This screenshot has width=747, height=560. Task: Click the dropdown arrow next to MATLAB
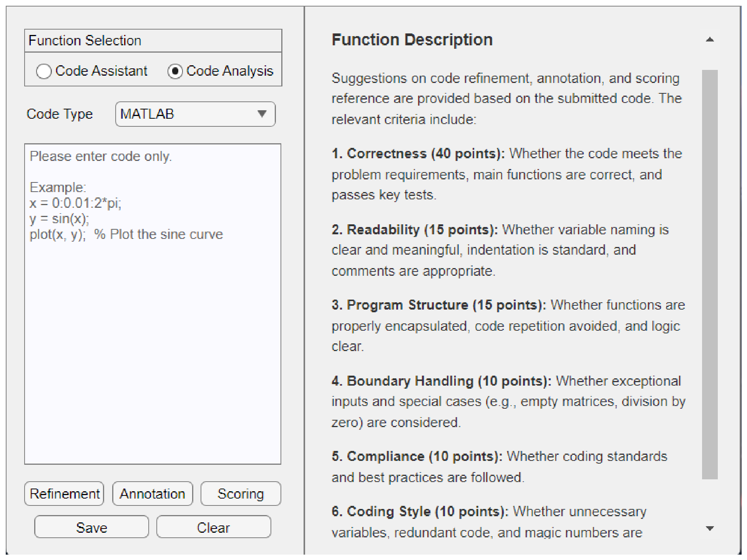click(262, 114)
